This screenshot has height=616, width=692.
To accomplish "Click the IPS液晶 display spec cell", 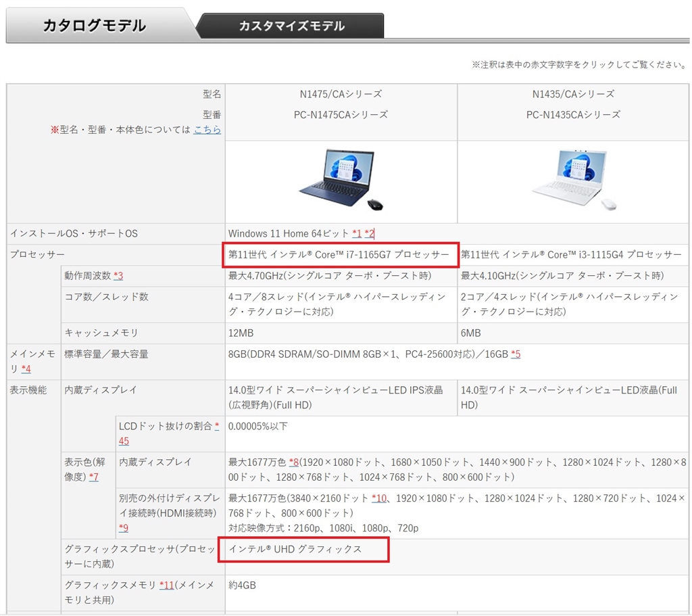I will [341, 398].
